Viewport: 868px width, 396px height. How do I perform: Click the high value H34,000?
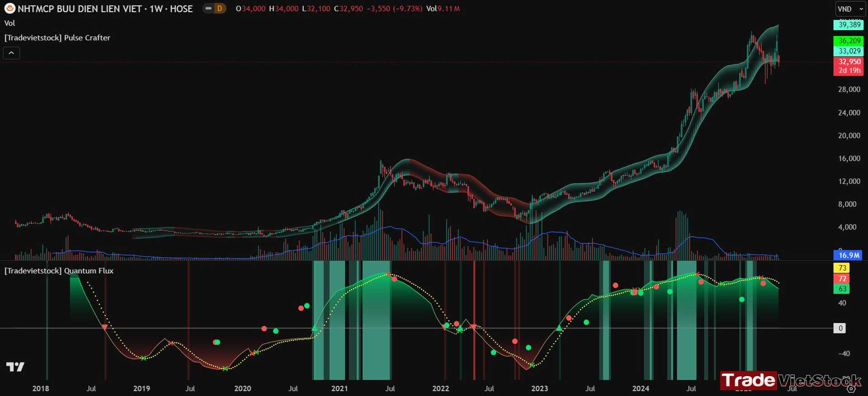pos(284,9)
